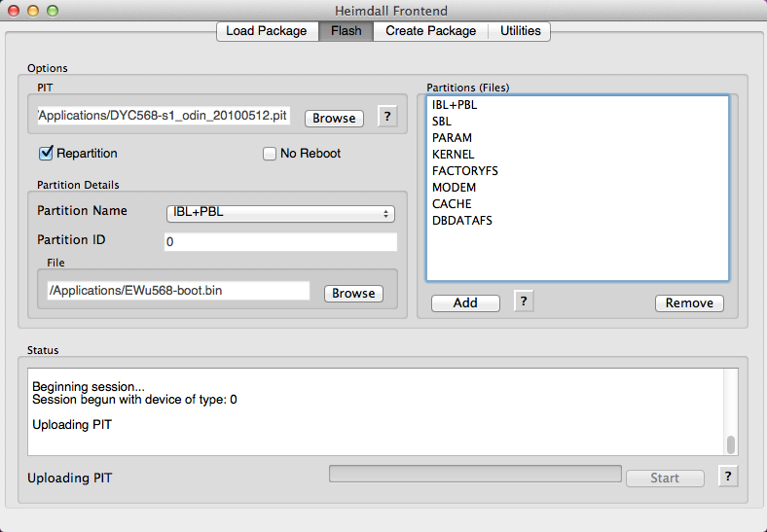
Task: Open help button beside the Add button
Action: click(524, 301)
